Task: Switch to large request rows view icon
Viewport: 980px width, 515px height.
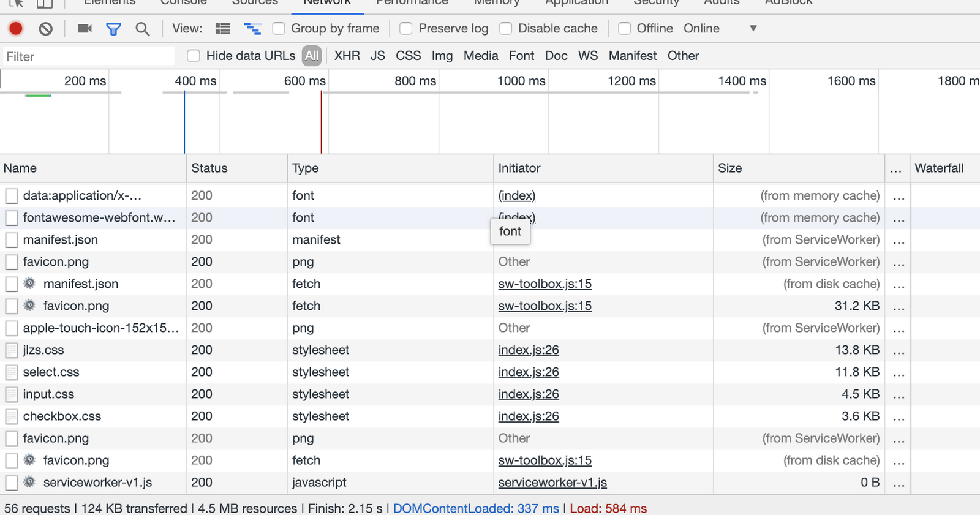Action: pos(223,29)
